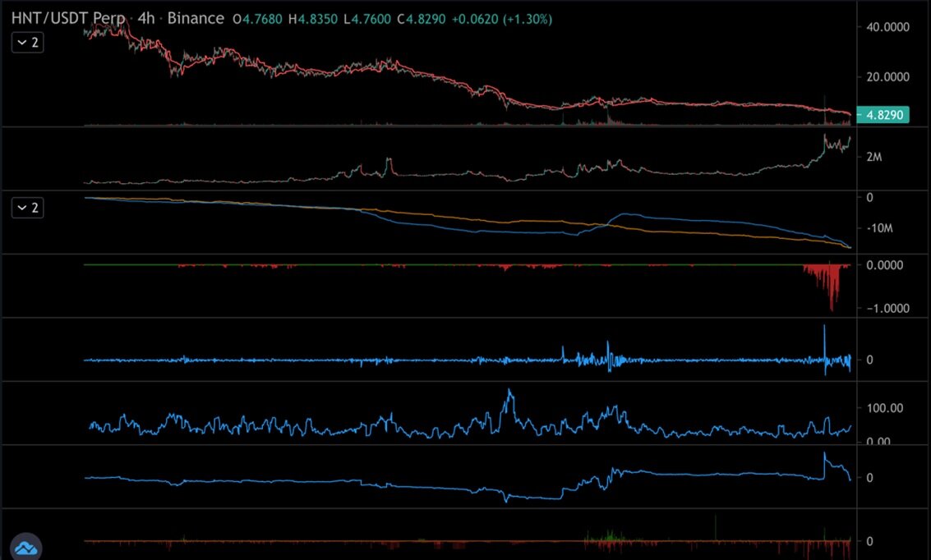Viewport: 931px width, 560px height.
Task: Click the deepest red histogram spike near -1.0000
Action: point(832,307)
